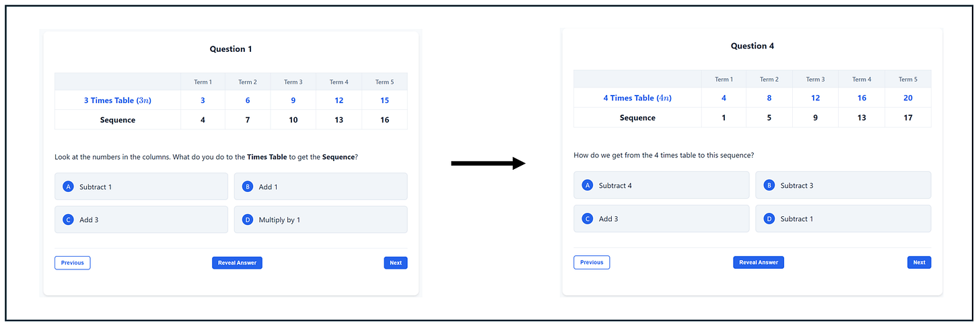Image resolution: width=980 pixels, height=326 pixels.
Task: Go to Next from Question 1
Action: [x=396, y=263]
